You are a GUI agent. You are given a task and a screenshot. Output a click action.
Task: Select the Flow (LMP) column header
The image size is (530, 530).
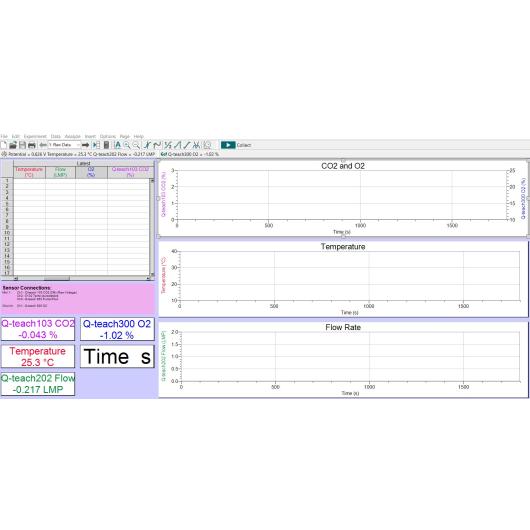coord(60,172)
